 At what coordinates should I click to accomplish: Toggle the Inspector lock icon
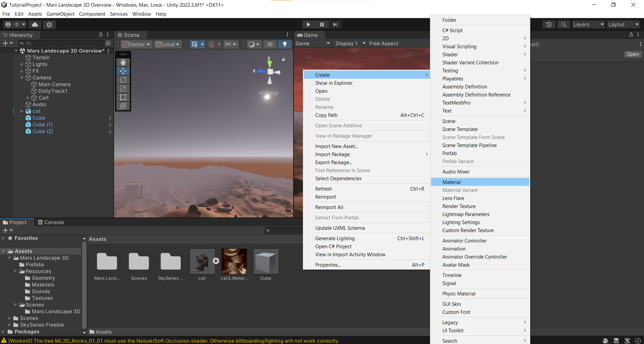[x=631, y=35]
